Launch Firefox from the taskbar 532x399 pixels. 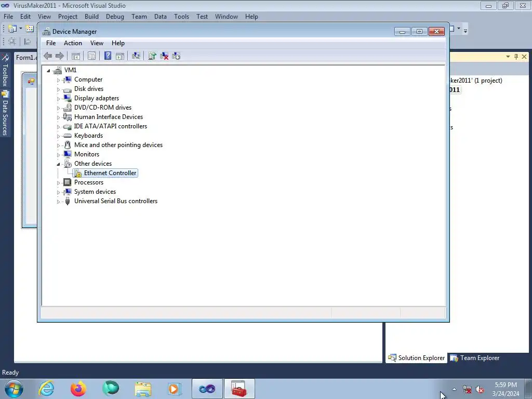(x=78, y=389)
